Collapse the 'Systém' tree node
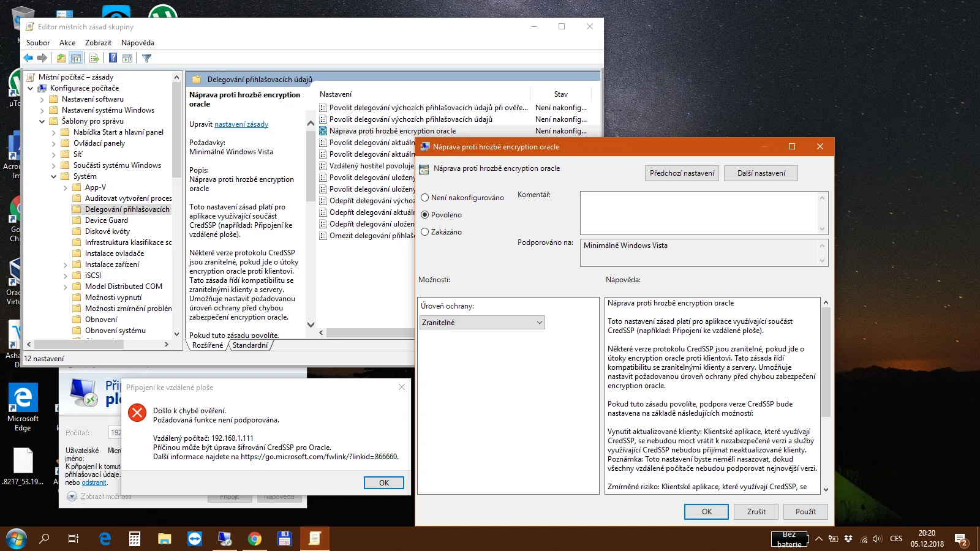This screenshot has width=980, height=551. click(53, 176)
